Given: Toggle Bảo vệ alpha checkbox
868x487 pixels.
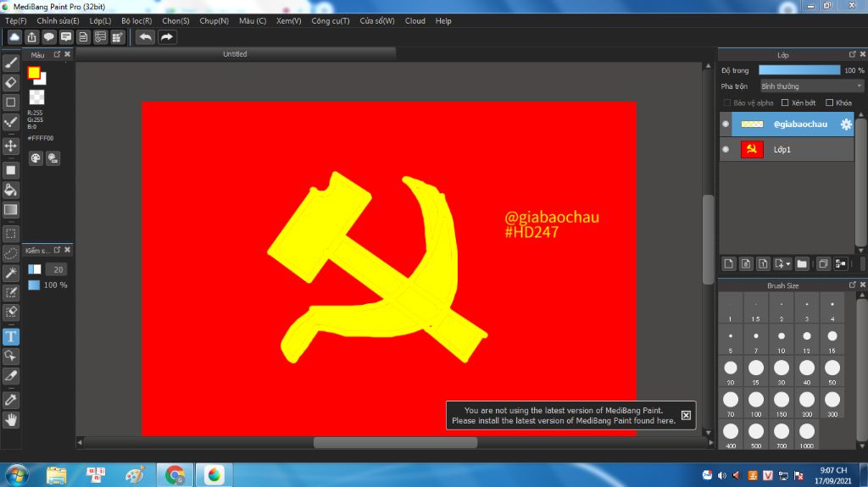Looking at the screenshot, I should [x=727, y=103].
